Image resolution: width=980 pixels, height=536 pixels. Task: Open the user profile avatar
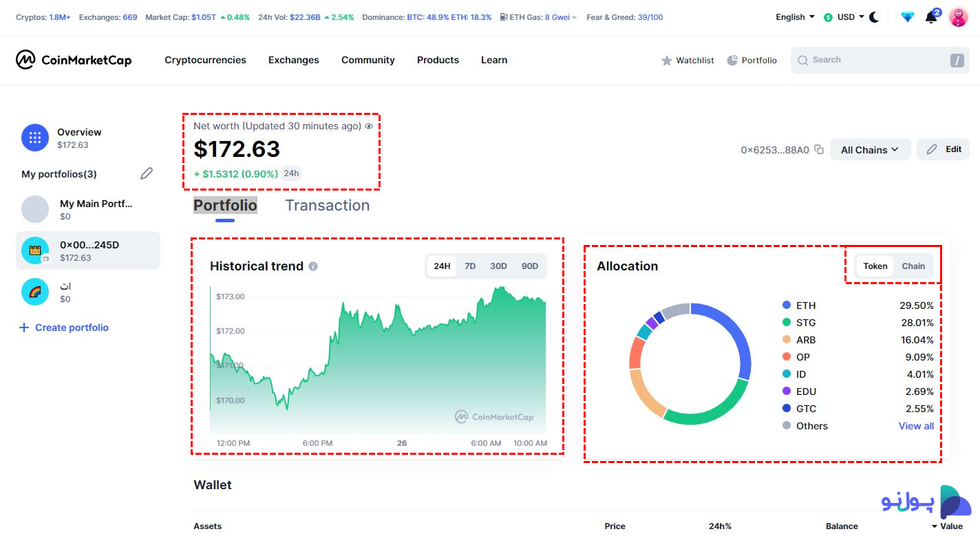(x=959, y=17)
